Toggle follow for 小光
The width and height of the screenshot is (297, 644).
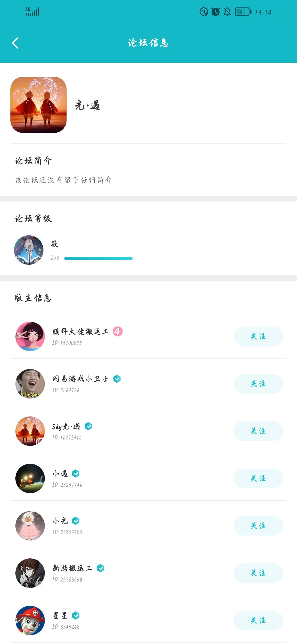pos(258,526)
